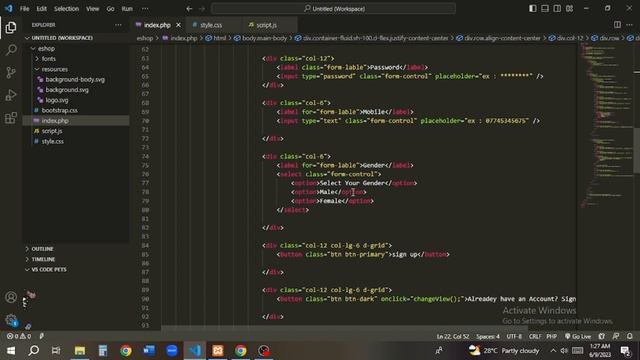Open the Edit menu

tap(41, 9)
